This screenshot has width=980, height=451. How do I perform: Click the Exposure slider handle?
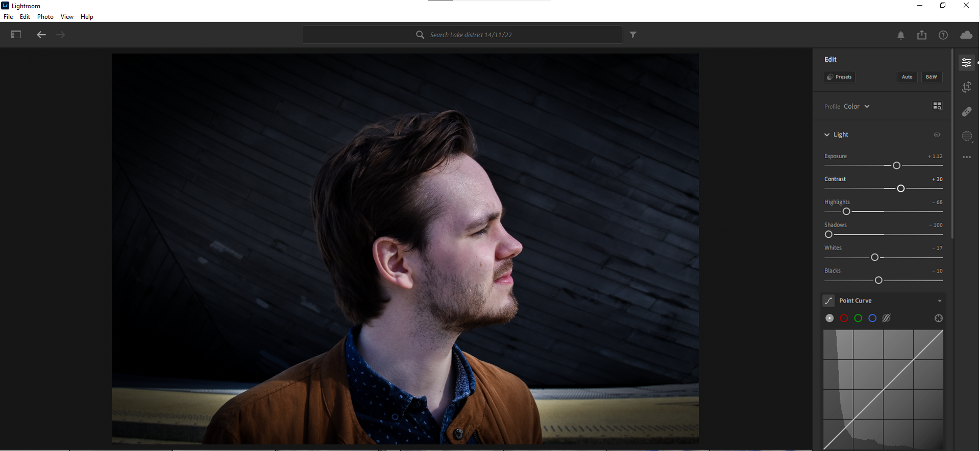pos(896,166)
